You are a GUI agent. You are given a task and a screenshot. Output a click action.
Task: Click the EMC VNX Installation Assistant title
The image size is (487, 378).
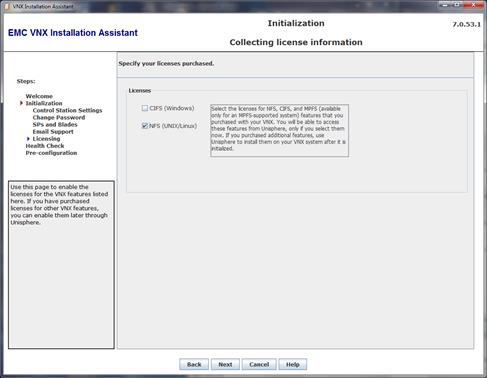[x=73, y=33]
